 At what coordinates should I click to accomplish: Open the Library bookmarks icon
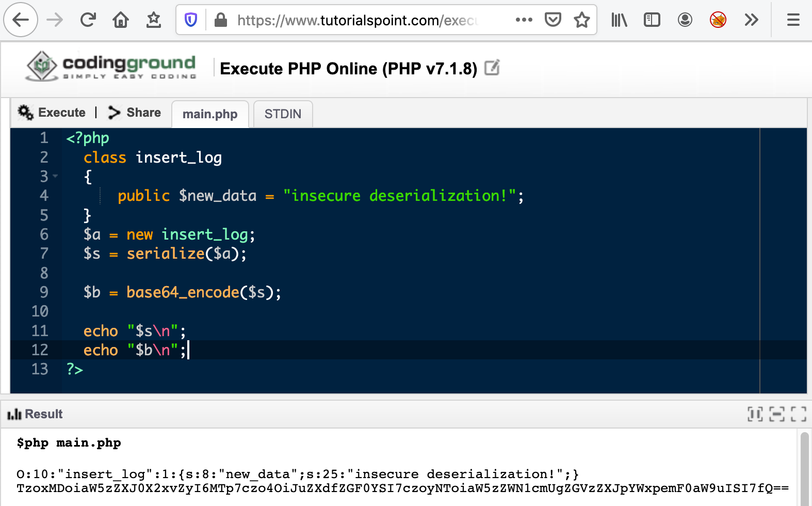pos(619,20)
